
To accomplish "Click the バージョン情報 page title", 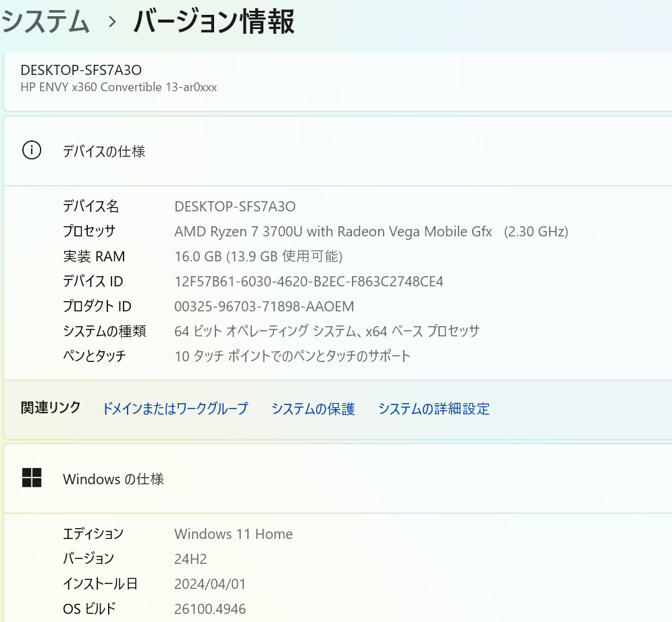I will click(214, 22).
